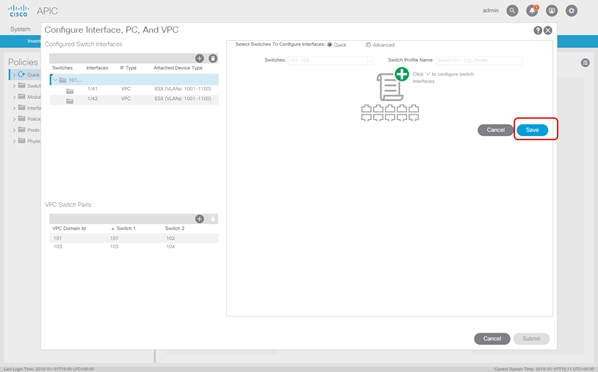Click the Attached Device Type column header
The width and height of the screenshot is (598, 372).
[178, 68]
